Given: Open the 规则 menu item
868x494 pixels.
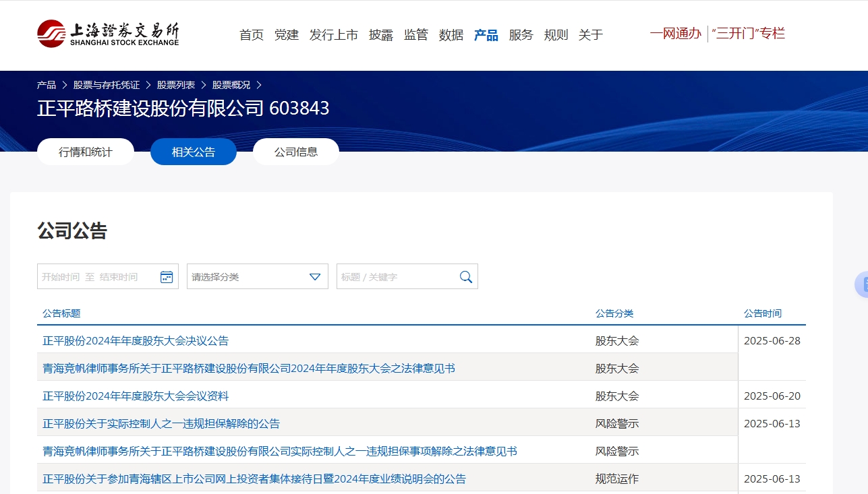Looking at the screenshot, I should [x=556, y=35].
